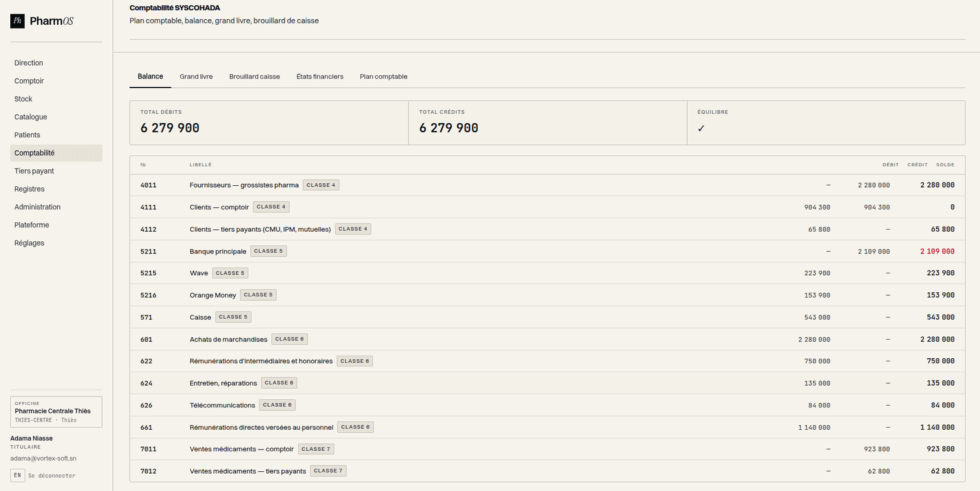
Task: Go to the Patients section
Action: [27, 135]
